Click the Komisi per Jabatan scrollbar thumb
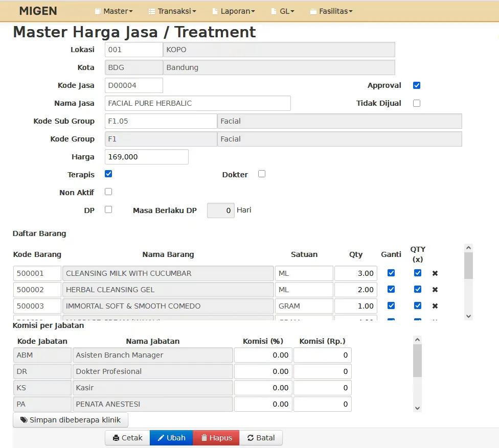Viewport: 499px width, 448px height. point(418,361)
